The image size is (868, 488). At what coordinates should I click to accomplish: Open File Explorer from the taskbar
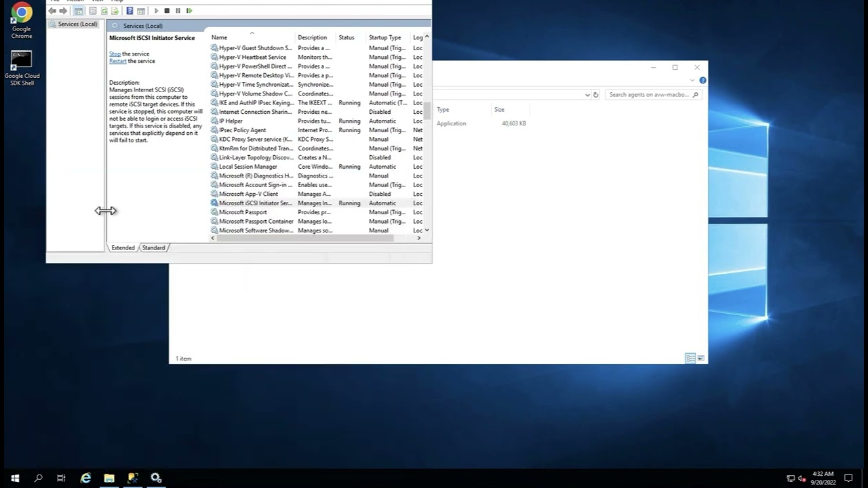(109, 478)
